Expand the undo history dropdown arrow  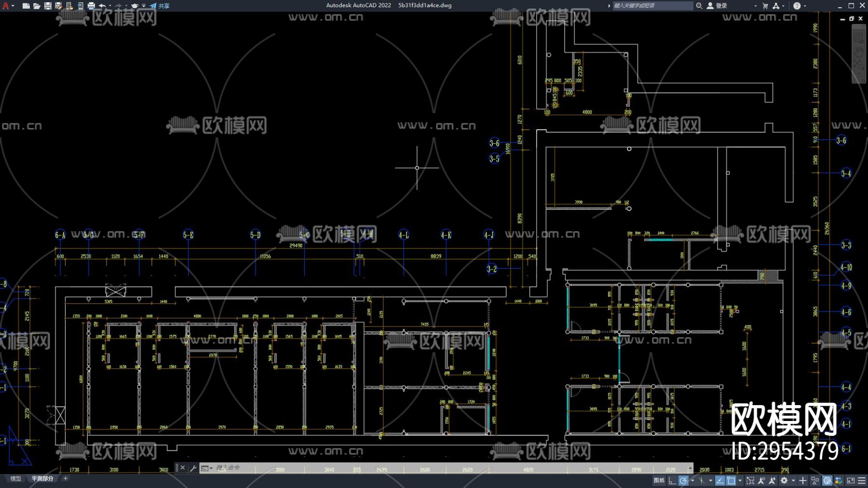[x=110, y=6]
